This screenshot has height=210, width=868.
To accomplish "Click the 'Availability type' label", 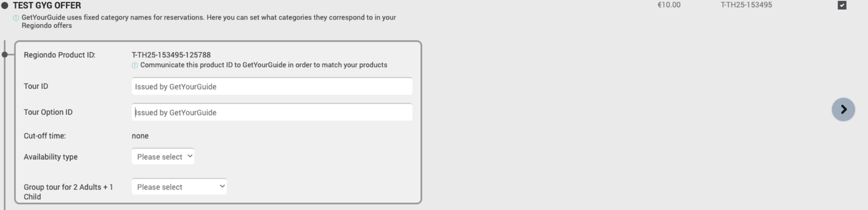I will [x=51, y=157].
